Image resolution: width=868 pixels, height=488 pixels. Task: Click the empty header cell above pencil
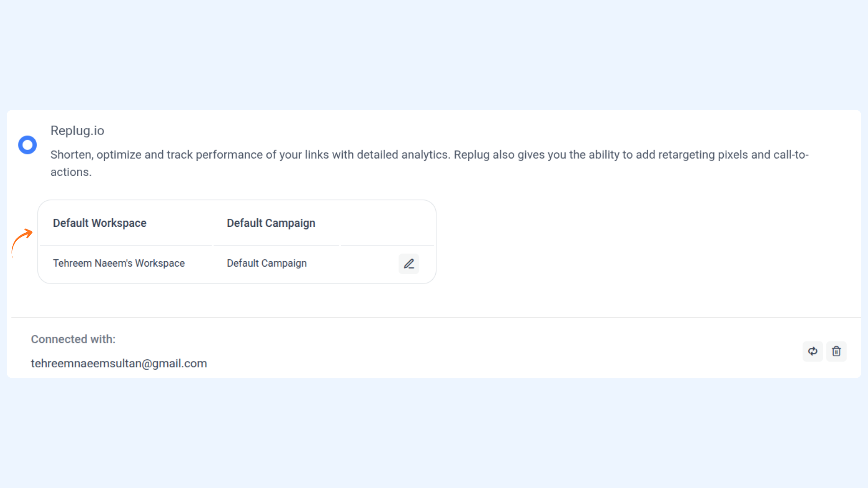click(x=387, y=223)
